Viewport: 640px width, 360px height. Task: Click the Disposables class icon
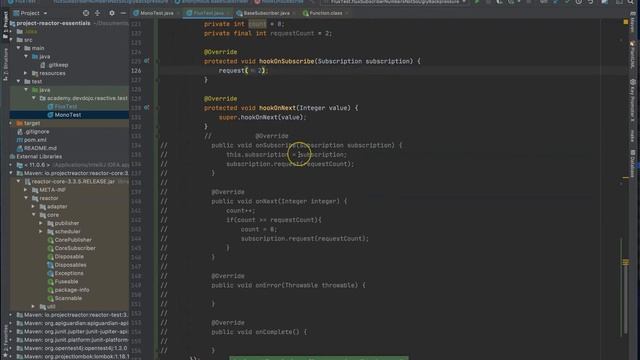coord(51,265)
